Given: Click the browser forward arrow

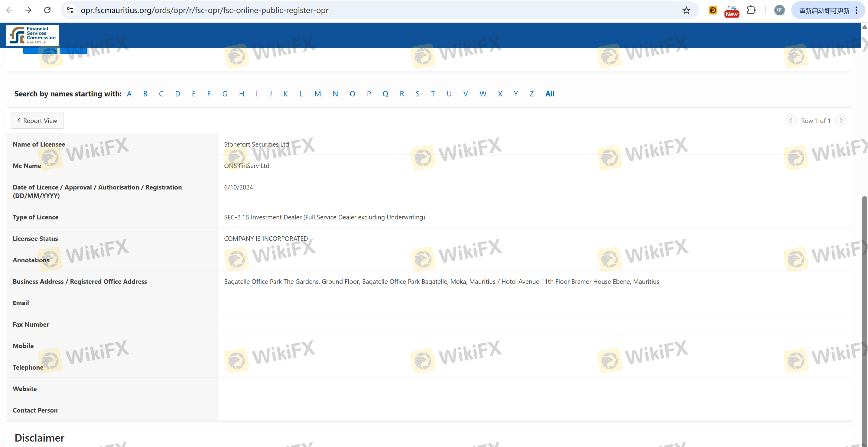Looking at the screenshot, I should (x=28, y=10).
